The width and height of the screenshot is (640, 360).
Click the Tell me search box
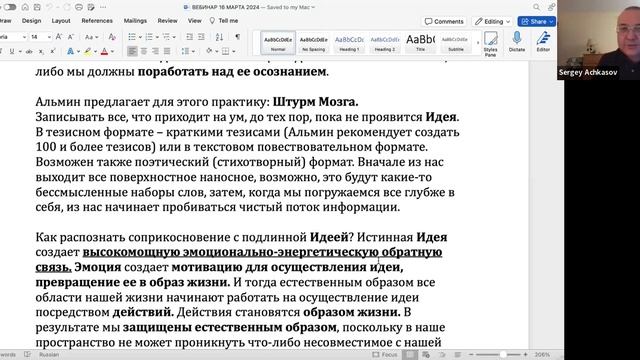pos(224,21)
